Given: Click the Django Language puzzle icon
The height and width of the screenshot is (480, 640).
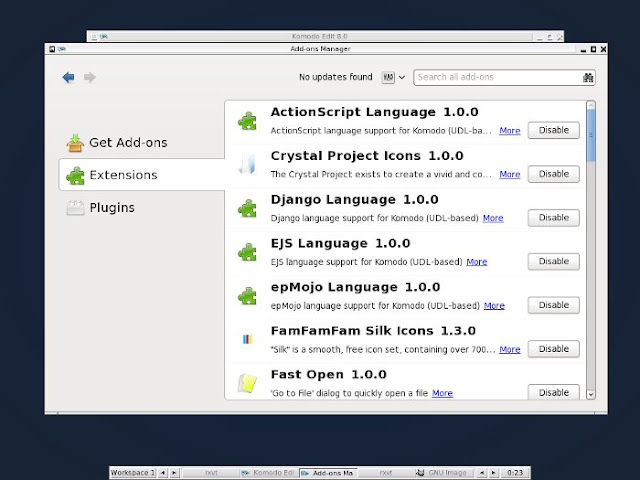Looking at the screenshot, I should [x=247, y=209].
